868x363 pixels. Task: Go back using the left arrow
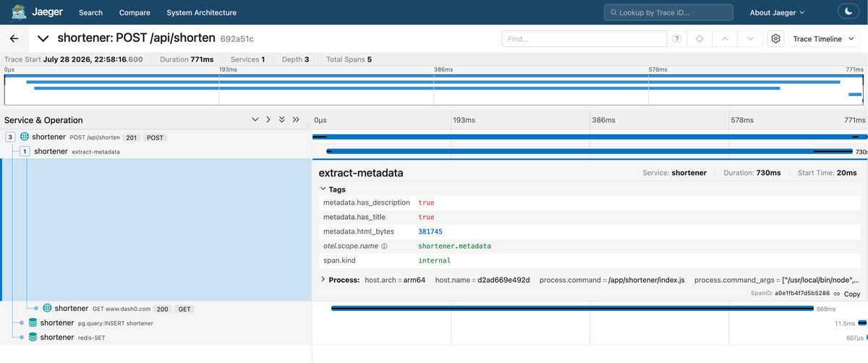(14, 38)
